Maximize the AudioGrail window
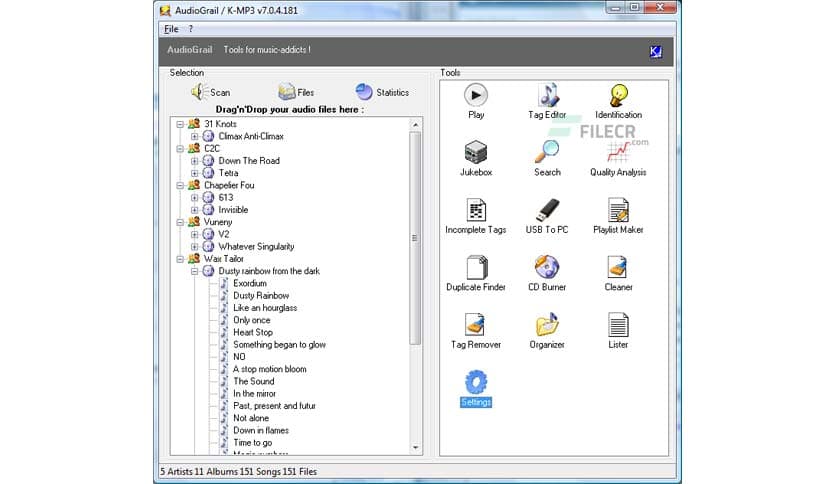 634,7
